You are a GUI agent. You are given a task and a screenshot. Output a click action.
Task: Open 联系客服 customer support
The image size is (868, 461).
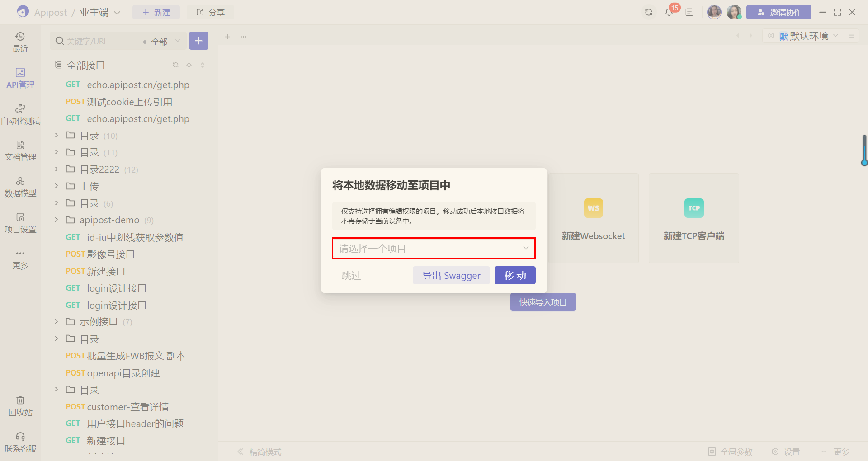(x=20, y=442)
